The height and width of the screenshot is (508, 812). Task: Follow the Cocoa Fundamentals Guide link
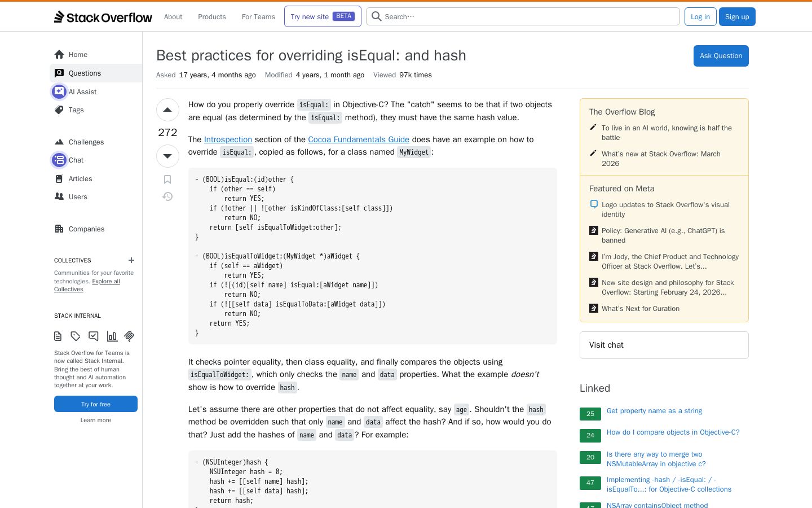[359, 139]
